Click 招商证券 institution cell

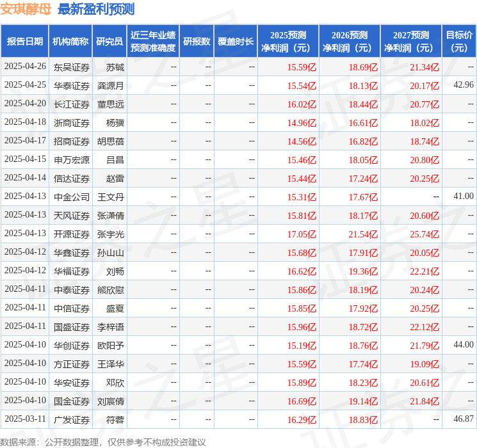click(x=72, y=141)
